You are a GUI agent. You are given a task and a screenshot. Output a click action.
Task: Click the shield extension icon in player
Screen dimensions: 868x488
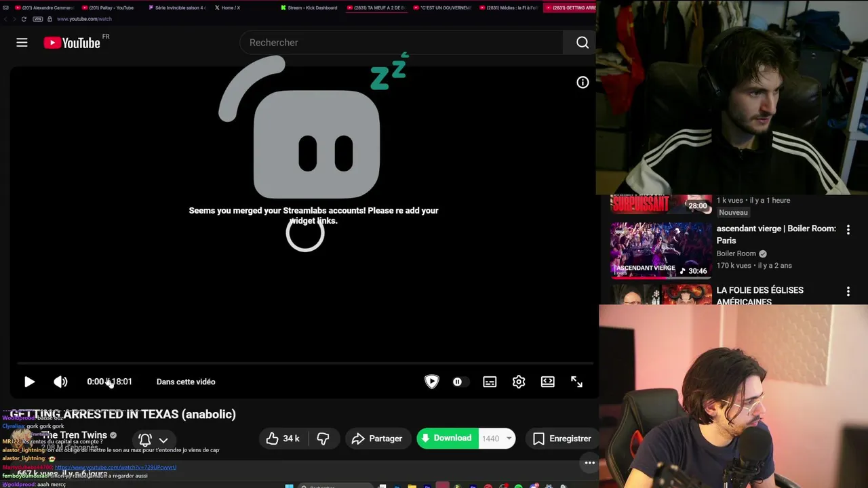point(431,382)
